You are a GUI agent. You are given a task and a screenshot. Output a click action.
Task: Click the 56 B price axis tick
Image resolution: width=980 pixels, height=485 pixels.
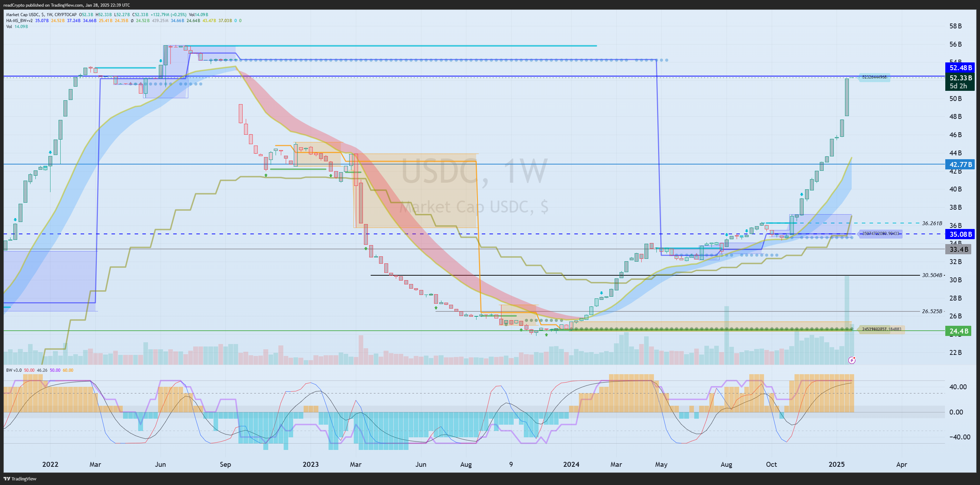(955, 45)
